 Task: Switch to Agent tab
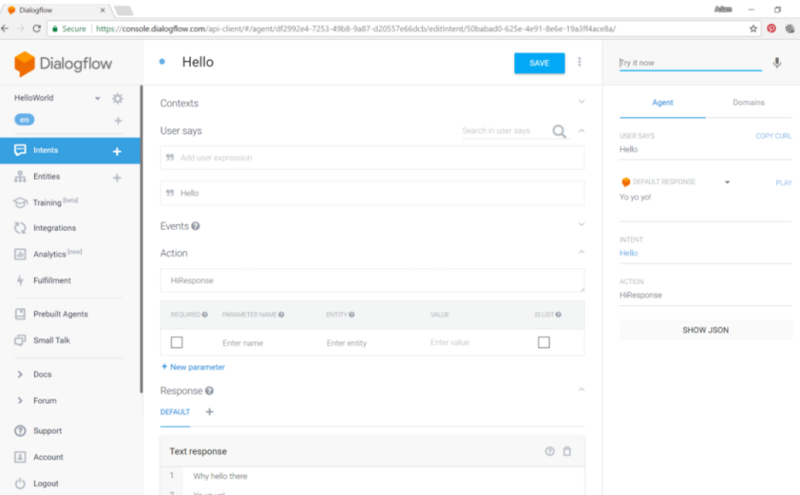(x=662, y=103)
